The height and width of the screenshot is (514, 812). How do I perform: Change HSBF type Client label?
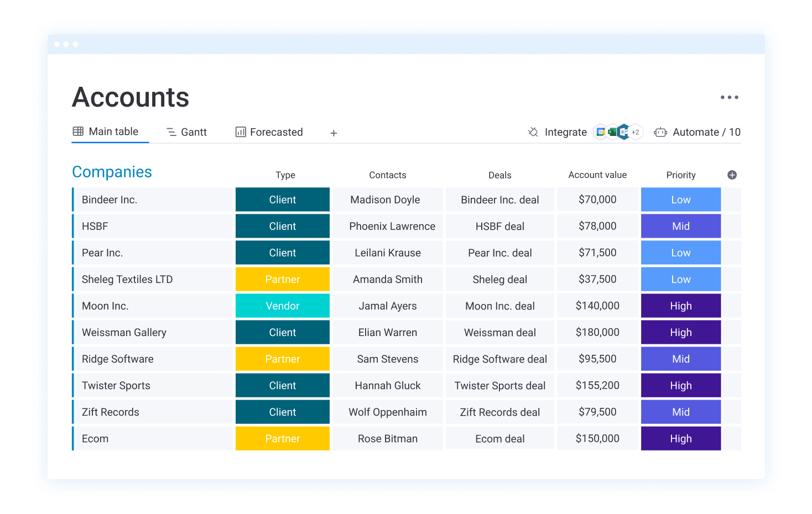[x=283, y=226]
